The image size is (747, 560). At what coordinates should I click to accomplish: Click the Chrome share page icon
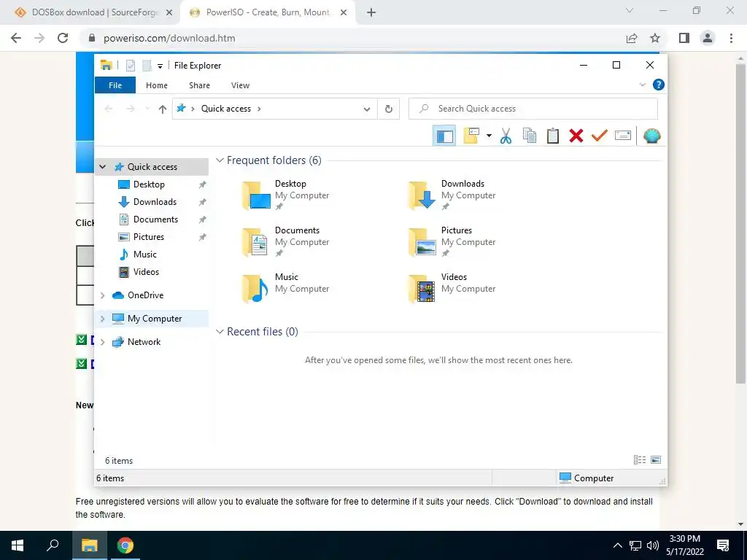632,38
